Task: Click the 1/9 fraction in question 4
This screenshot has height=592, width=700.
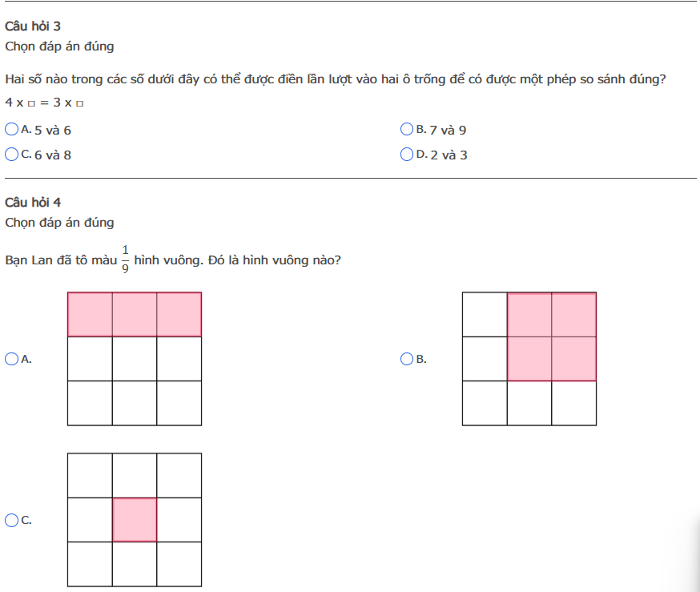Action: pos(126,260)
